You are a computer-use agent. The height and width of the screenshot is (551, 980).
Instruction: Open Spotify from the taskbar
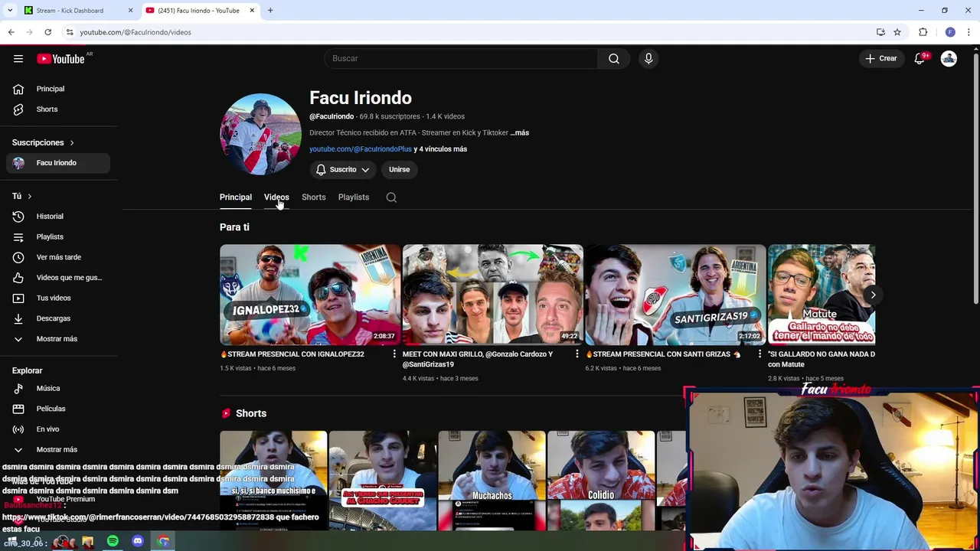point(113,542)
